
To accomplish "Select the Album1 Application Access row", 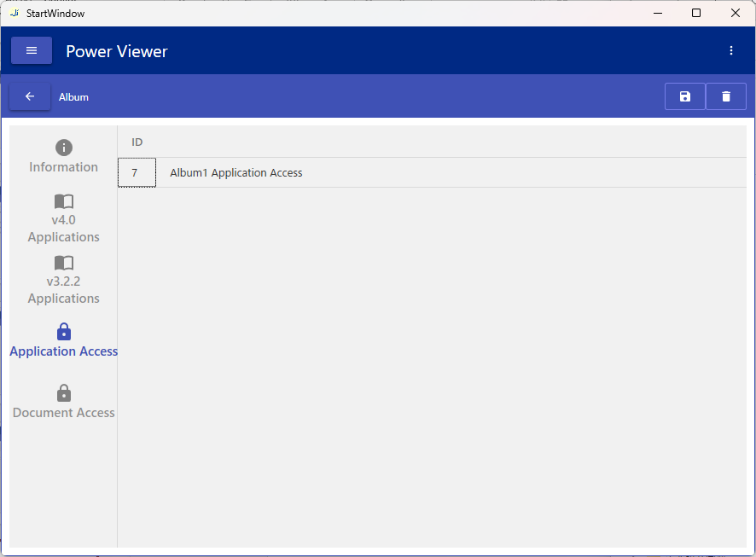I will [236, 172].
